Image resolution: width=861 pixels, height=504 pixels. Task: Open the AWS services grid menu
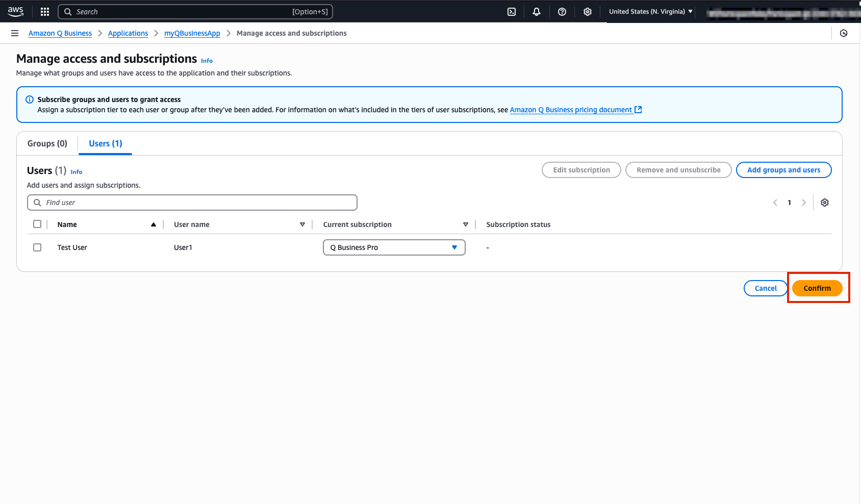point(45,12)
